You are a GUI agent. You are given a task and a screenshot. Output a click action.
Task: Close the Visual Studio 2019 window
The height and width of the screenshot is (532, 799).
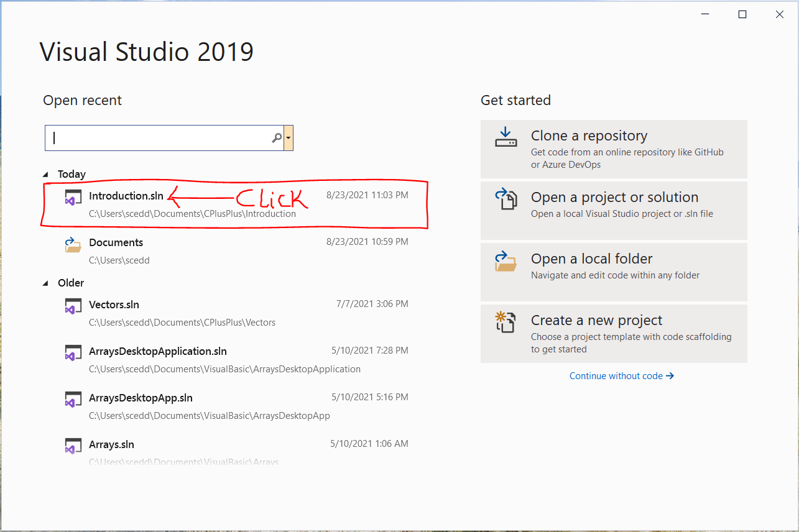(x=779, y=15)
